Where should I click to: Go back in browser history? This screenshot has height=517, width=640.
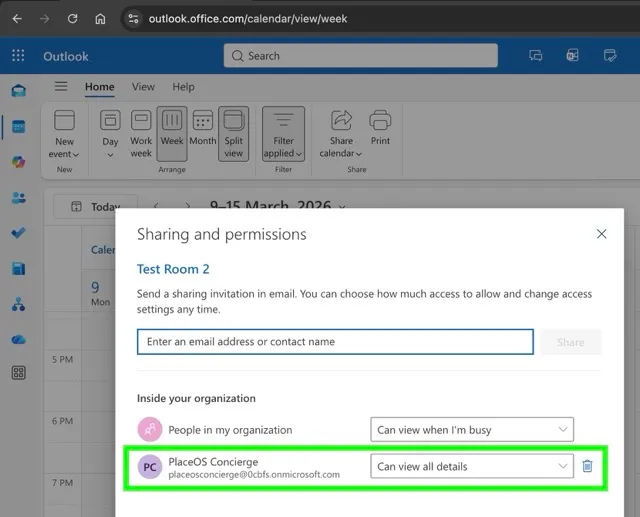(x=17, y=19)
